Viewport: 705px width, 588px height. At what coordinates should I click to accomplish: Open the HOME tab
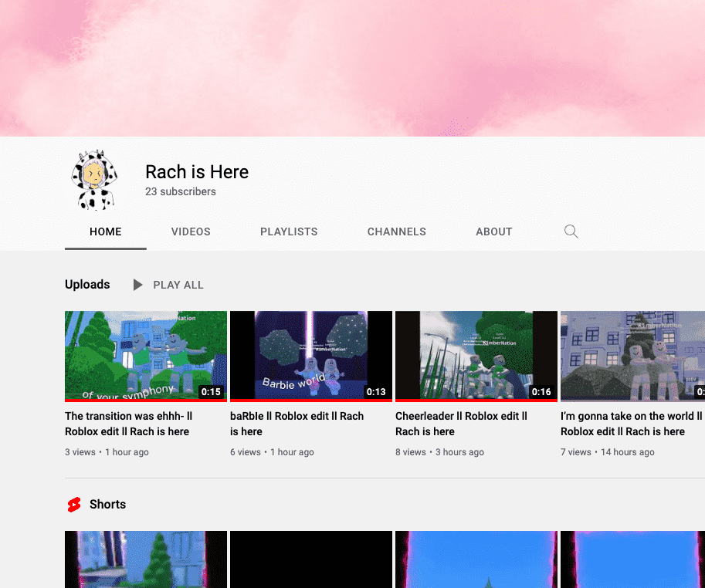tap(106, 231)
